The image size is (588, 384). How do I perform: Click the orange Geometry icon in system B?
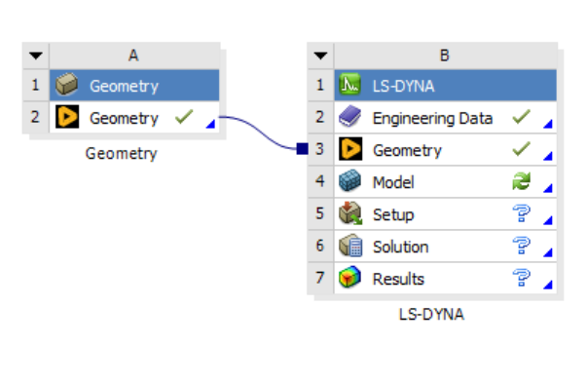click(350, 149)
